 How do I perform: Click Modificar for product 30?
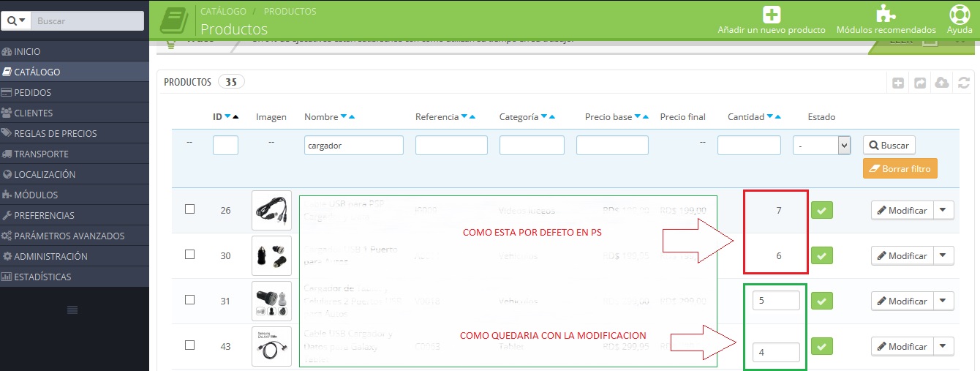(902, 256)
